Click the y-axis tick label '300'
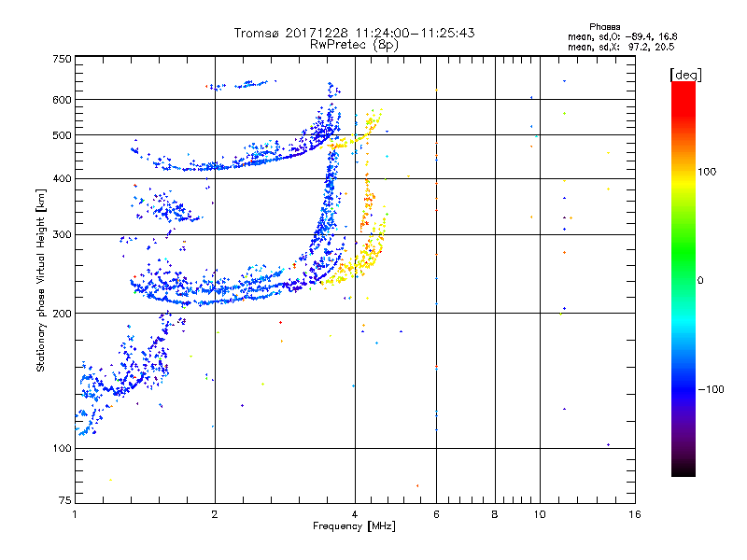 click(62, 235)
